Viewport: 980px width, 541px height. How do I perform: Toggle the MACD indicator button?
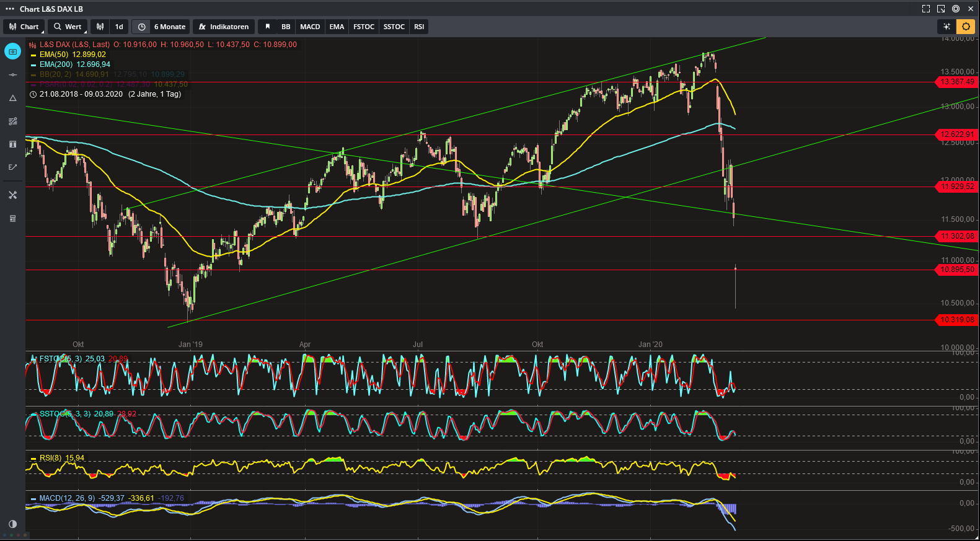[310, 27]
